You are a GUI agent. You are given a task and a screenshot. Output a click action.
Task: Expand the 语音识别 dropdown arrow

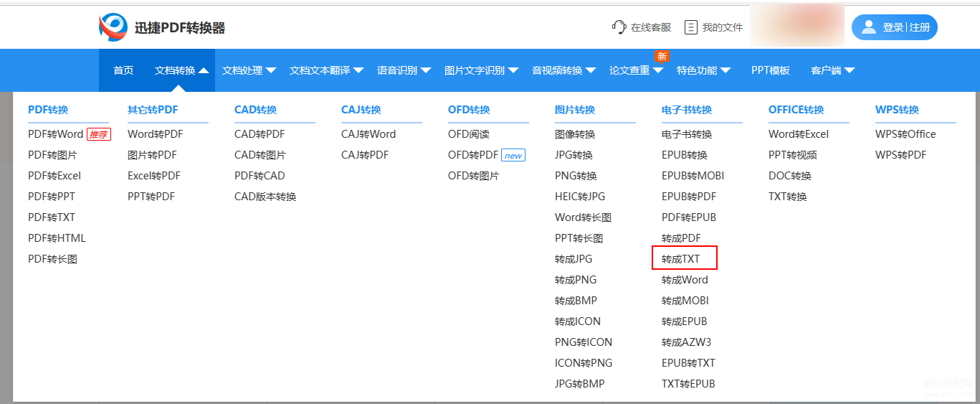click(x=426, y=70)
